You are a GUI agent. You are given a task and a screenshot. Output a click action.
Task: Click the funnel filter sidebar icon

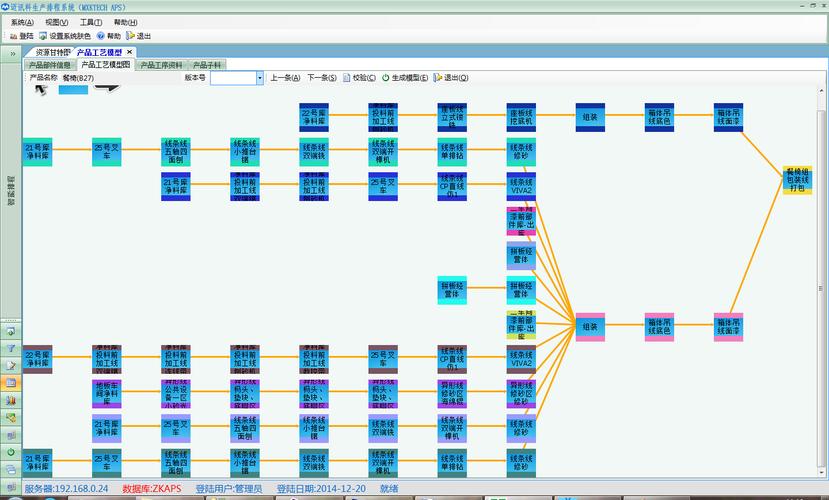(11, 348)
